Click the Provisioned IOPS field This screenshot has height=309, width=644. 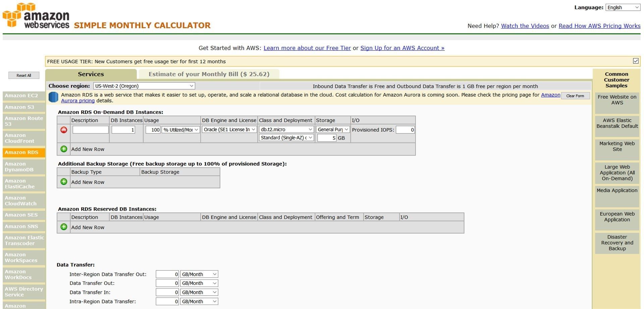(405, 130)
